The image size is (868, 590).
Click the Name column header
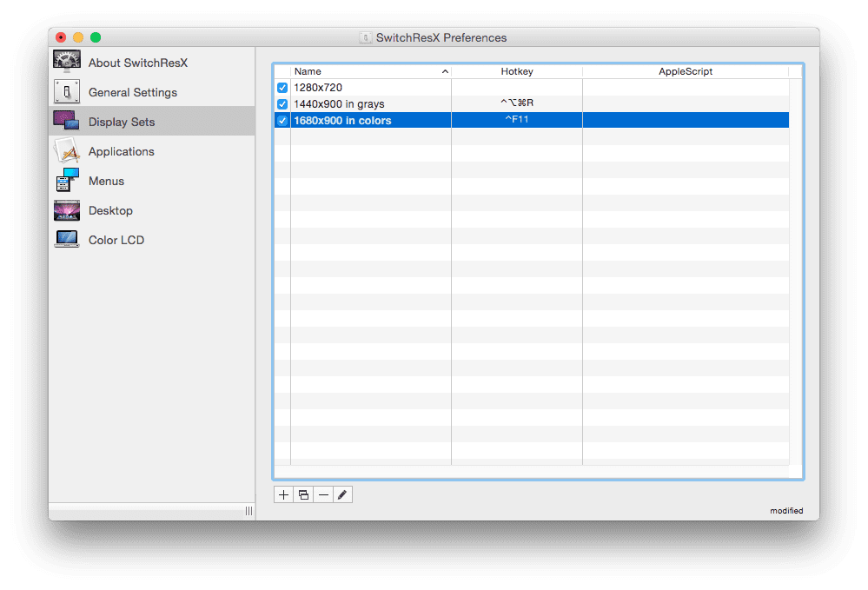pyautogui.click(x=371, y=71)
